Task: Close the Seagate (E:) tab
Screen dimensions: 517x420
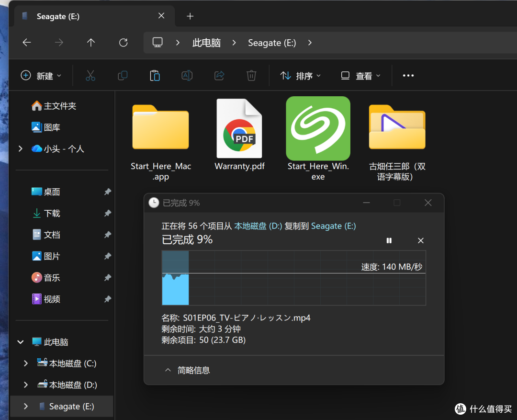Action: (161, 16)
